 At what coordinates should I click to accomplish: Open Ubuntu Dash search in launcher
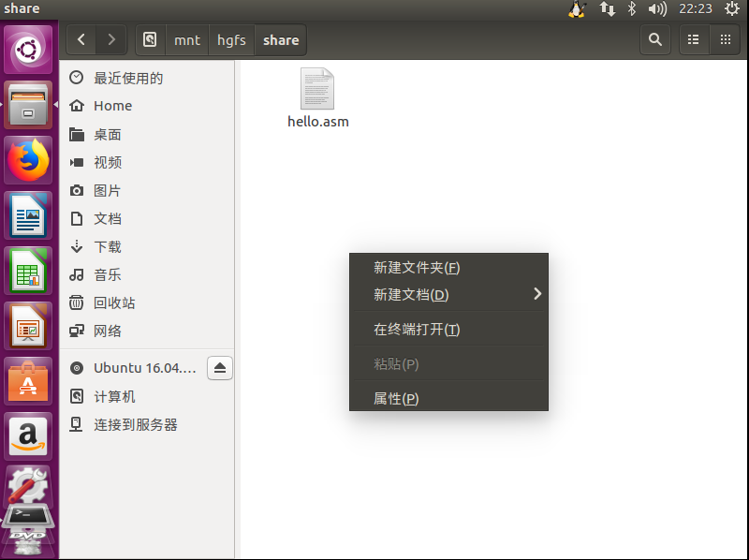pyautogui.click(x=28, y=50)
